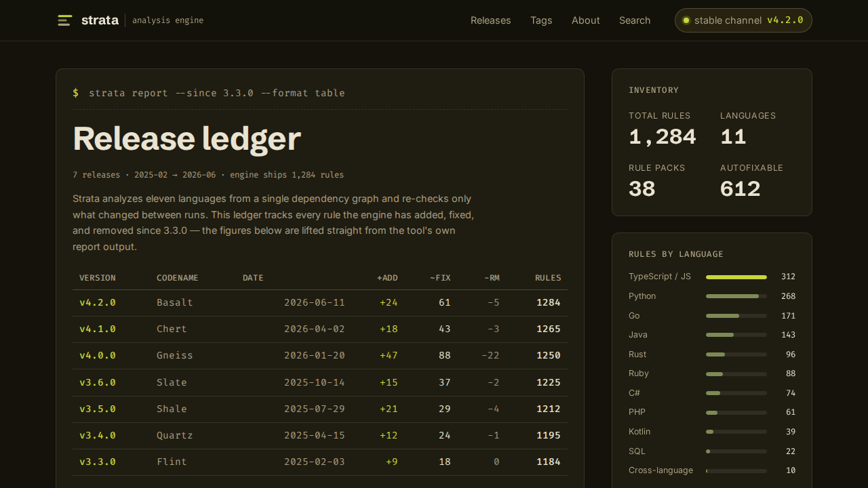Click the stable channel v4.2.0 badge

pyautogui.click(x=743, y=20)
